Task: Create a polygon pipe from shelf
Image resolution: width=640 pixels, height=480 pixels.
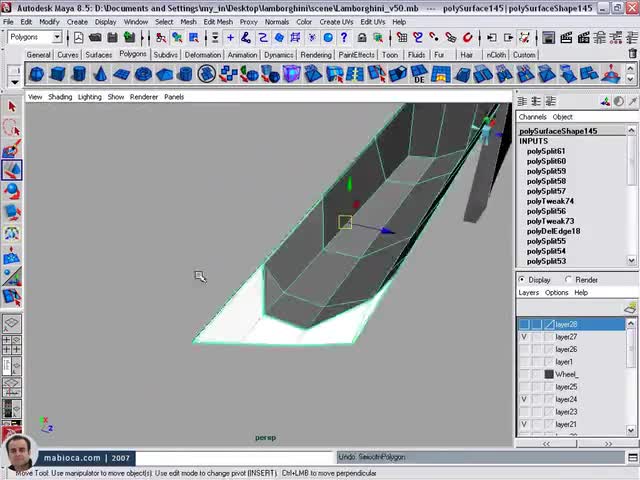Action: (185, 74)
